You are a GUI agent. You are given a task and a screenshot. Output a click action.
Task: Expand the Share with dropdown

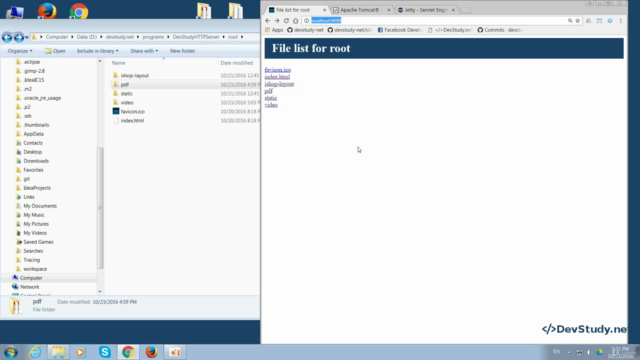(x=144, y=51)
